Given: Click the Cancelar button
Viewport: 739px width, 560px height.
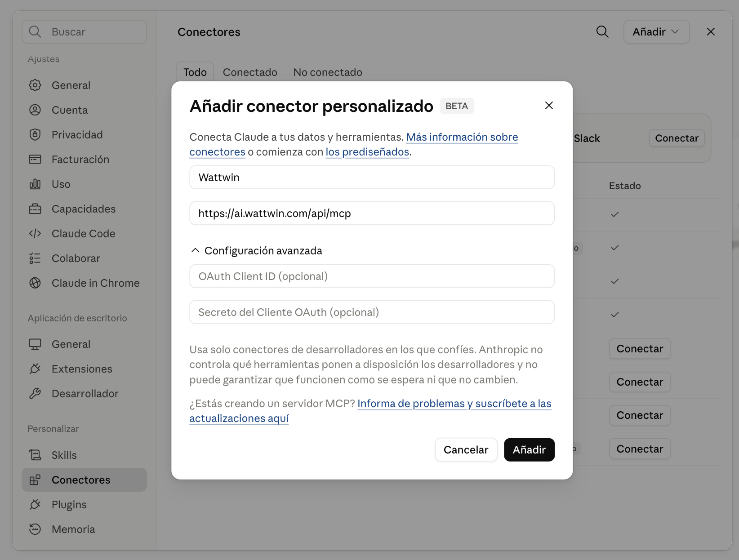Looking at the screenshot, I should point(466,450).
